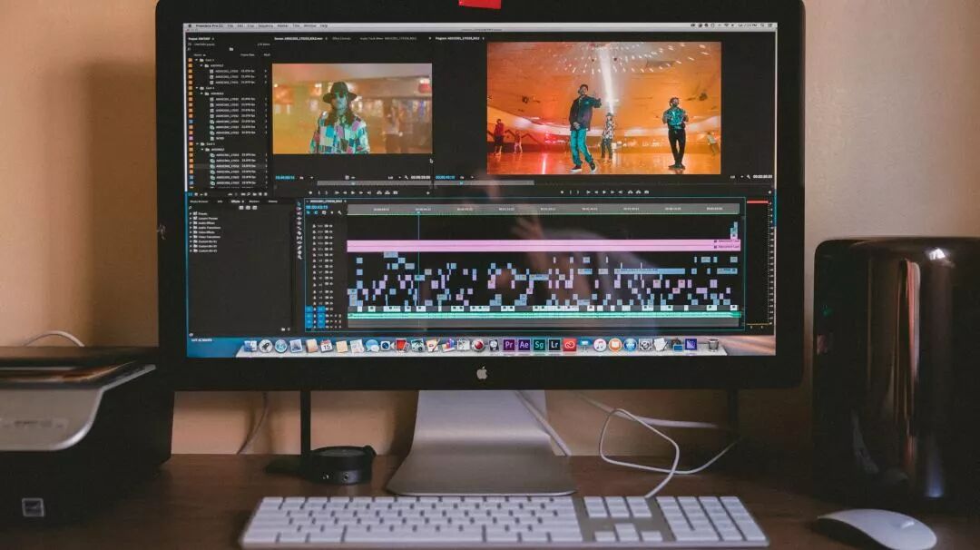
Task: Open the File menu
Action: tap(230, 25)
